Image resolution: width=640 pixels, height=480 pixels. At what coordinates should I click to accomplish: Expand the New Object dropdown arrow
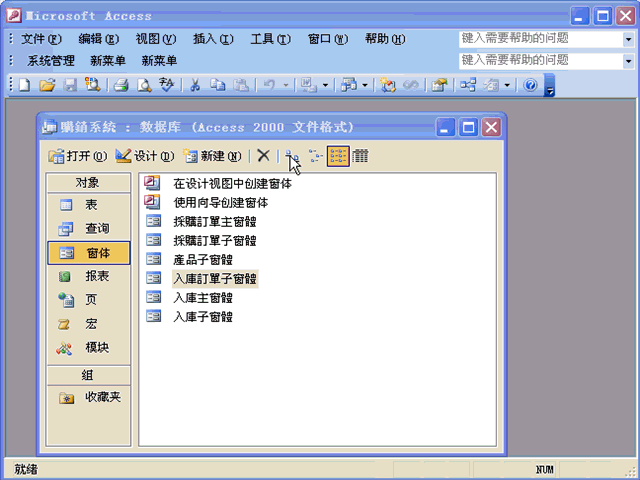click(x=507, y=85)
